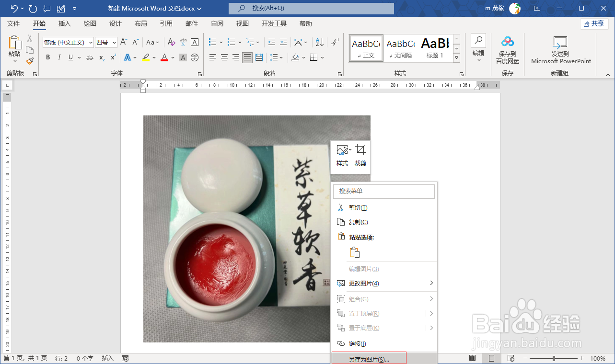Expand the Styles gallery more arrow
The image size is (615, 364).
click(x=456, y=58)
